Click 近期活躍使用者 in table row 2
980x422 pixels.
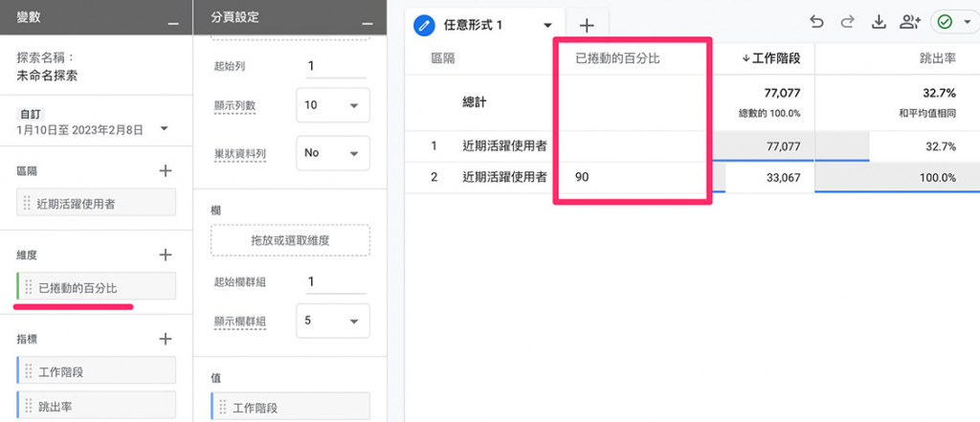tap(505, 178)
